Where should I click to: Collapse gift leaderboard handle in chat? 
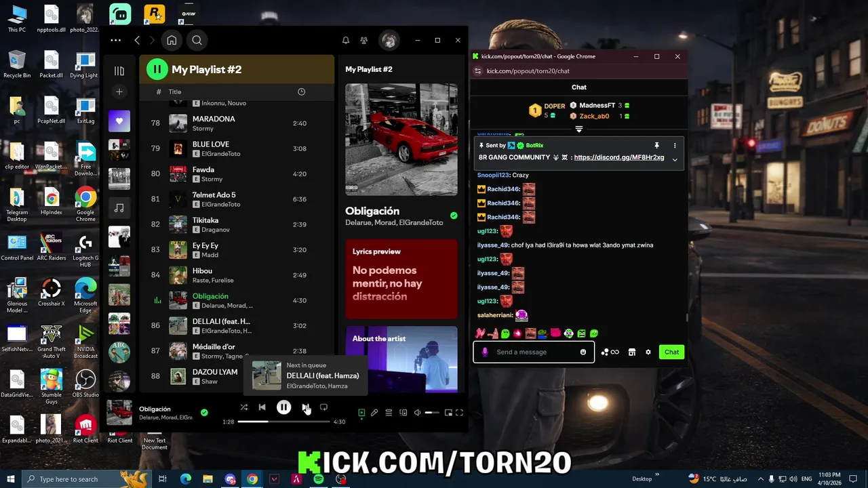[x=579, y=129]
